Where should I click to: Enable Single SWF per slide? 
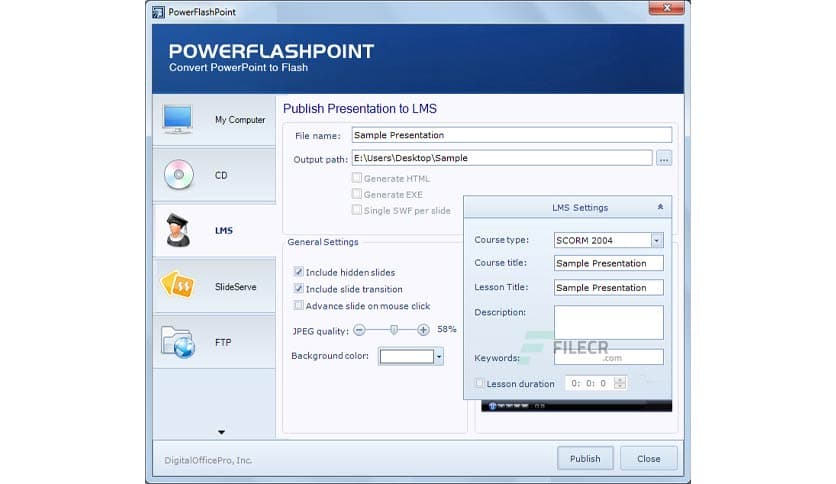(x=357, y=210)
